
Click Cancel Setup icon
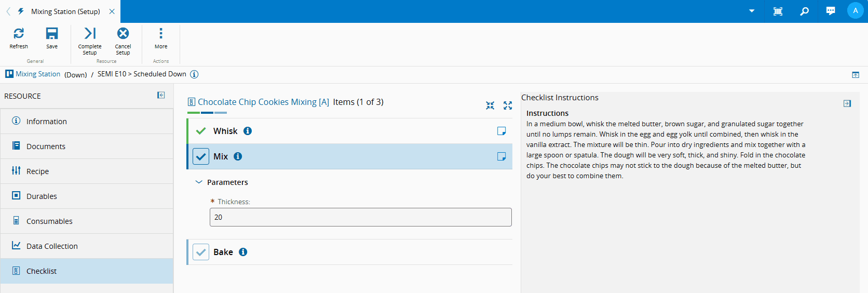(123, 34)
